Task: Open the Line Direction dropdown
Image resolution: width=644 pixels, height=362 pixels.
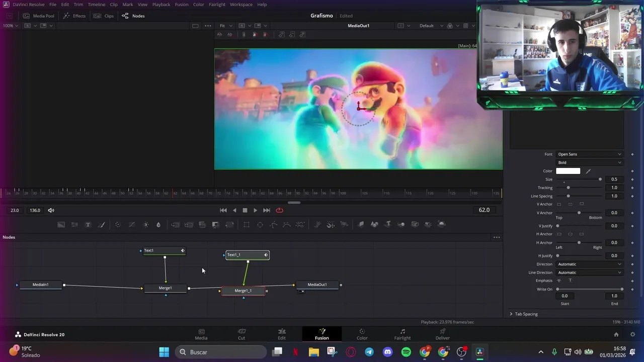Action: (589, 273)
